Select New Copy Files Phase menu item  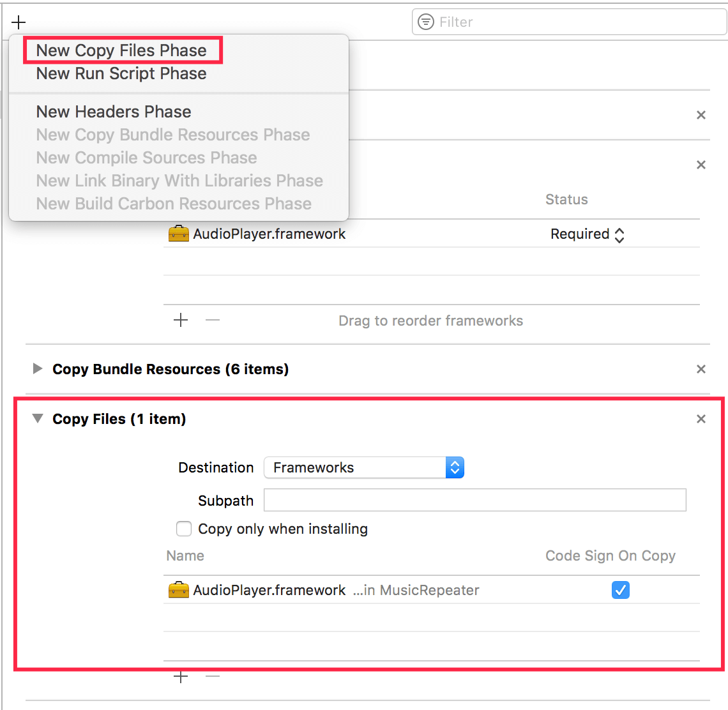coord(121,50)
